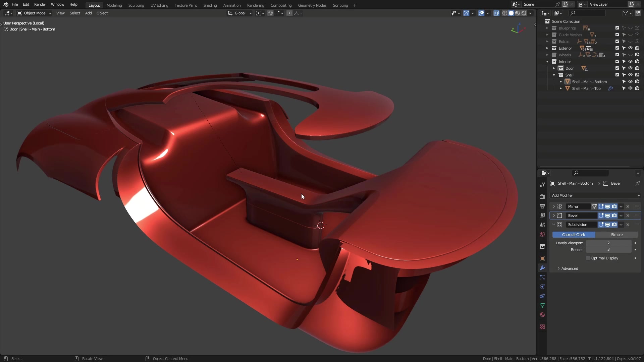
Task: Toggle X-ray view in viewport header
Action: [496, 13]
